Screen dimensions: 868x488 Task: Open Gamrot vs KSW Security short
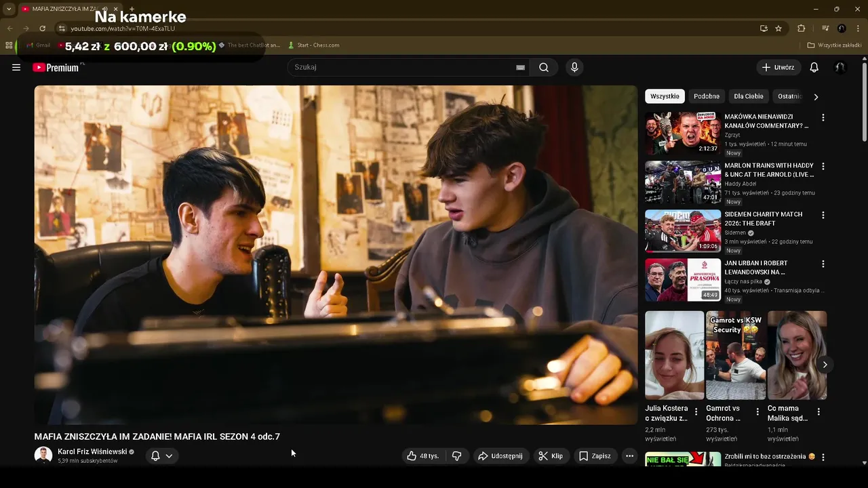tap(736, 355)
